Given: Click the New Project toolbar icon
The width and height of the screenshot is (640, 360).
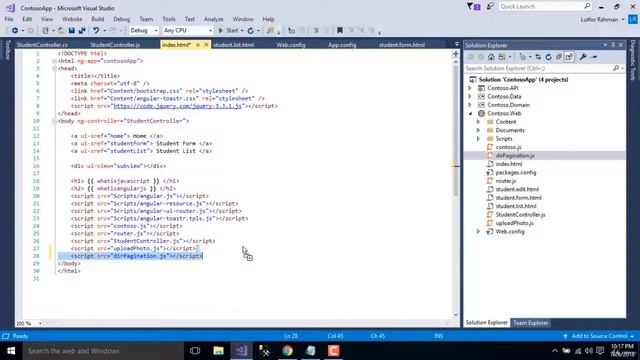Looking at the screenshot, I should tap(45, 31).
